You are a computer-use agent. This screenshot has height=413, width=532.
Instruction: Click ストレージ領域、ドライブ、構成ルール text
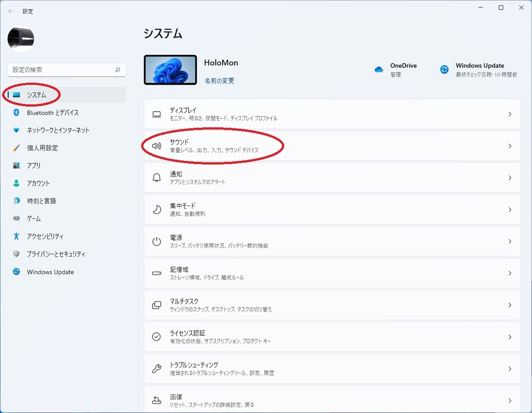(207, 277)
